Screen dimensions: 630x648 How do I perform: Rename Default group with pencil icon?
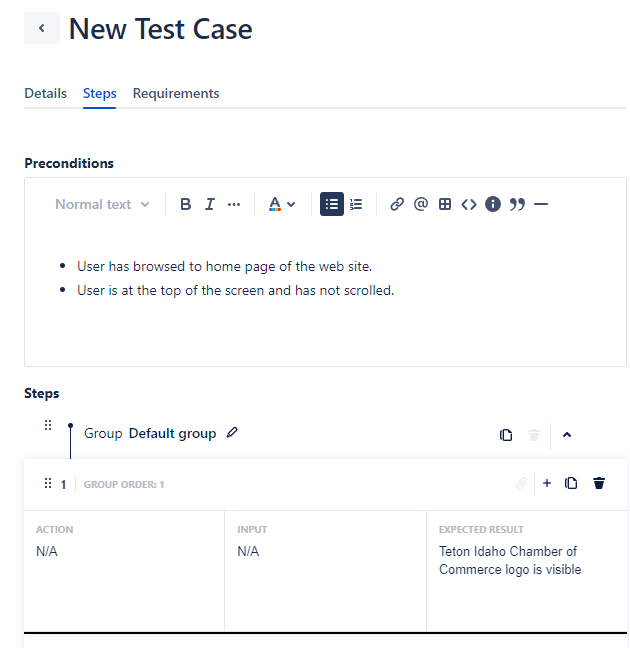point(233,433)
